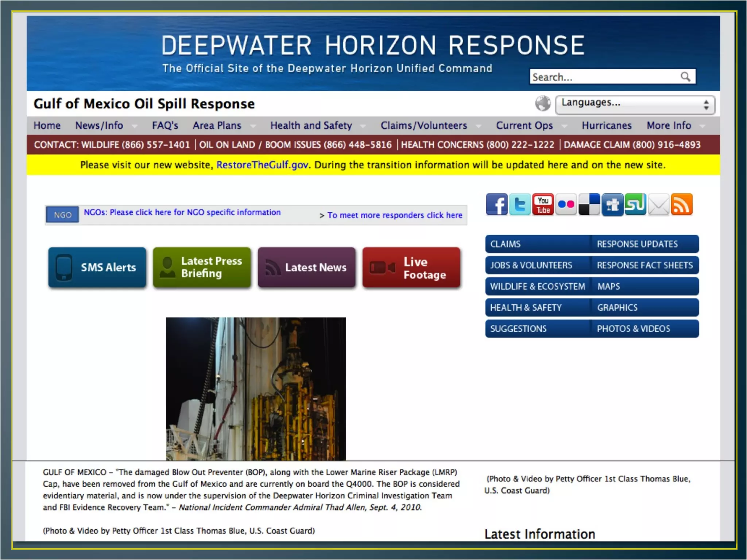Open the Languages dropdown selector
The image size is (747, 560).
(x=635, y=105)
